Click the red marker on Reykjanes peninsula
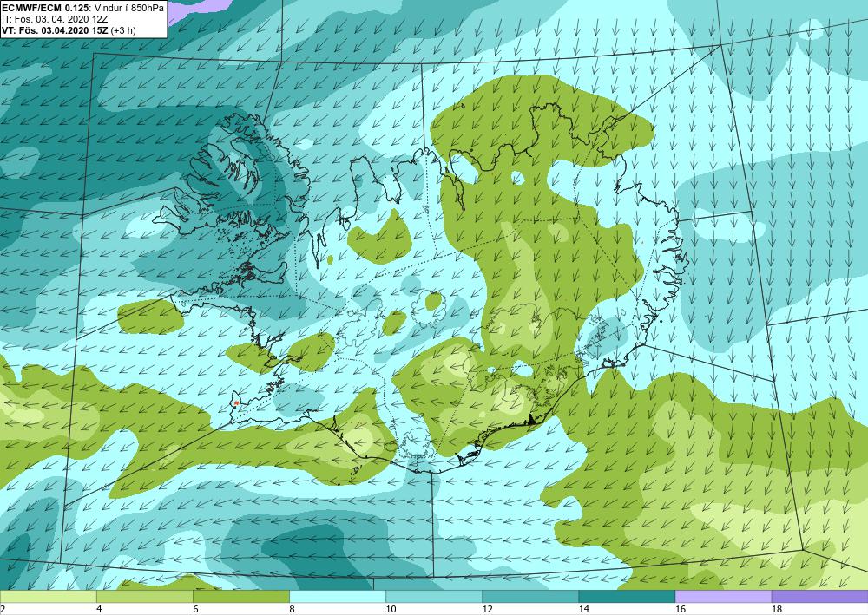Viewport: 868px width, 615px height. pos(236,402)
